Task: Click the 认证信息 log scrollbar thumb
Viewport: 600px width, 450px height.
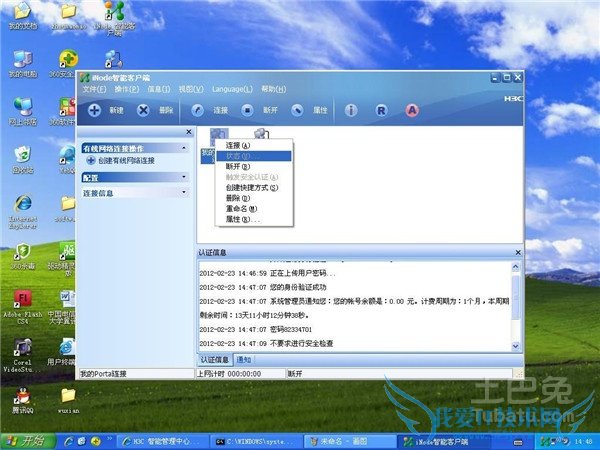Action: pos(515,297)
